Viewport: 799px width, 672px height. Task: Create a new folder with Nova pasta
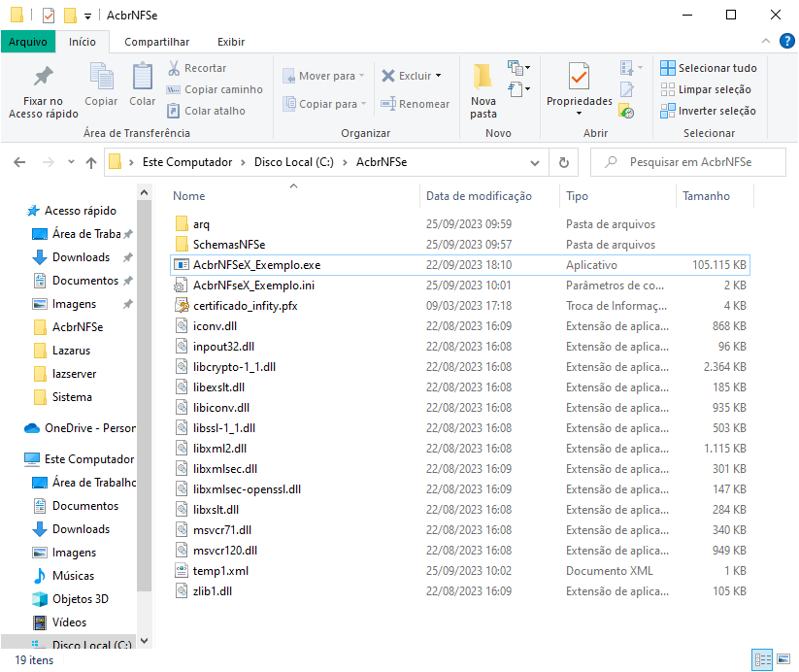[483, 90]
